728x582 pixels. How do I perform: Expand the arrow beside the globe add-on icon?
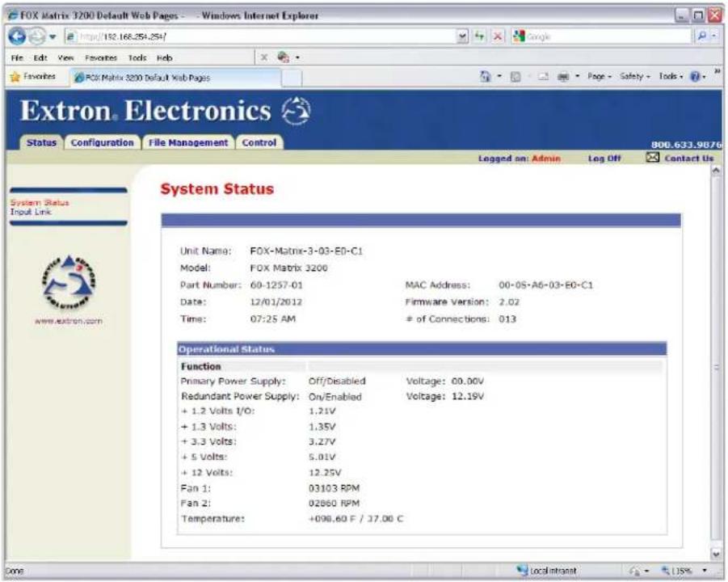pyautogui.click(x=297, y=58)
